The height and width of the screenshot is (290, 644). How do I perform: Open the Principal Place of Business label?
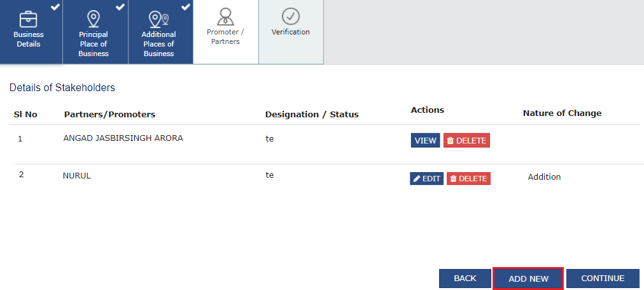coord(94,44)
